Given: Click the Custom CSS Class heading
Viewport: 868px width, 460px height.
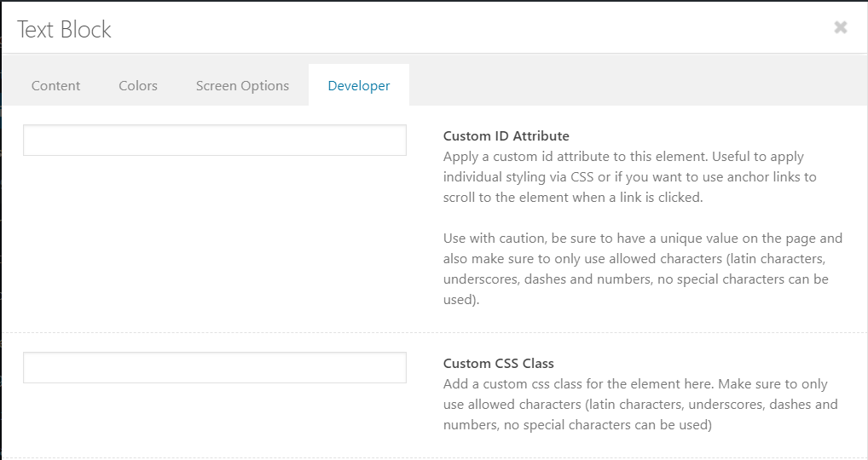Looking at the screenshot, I should (x=499, y=363).
